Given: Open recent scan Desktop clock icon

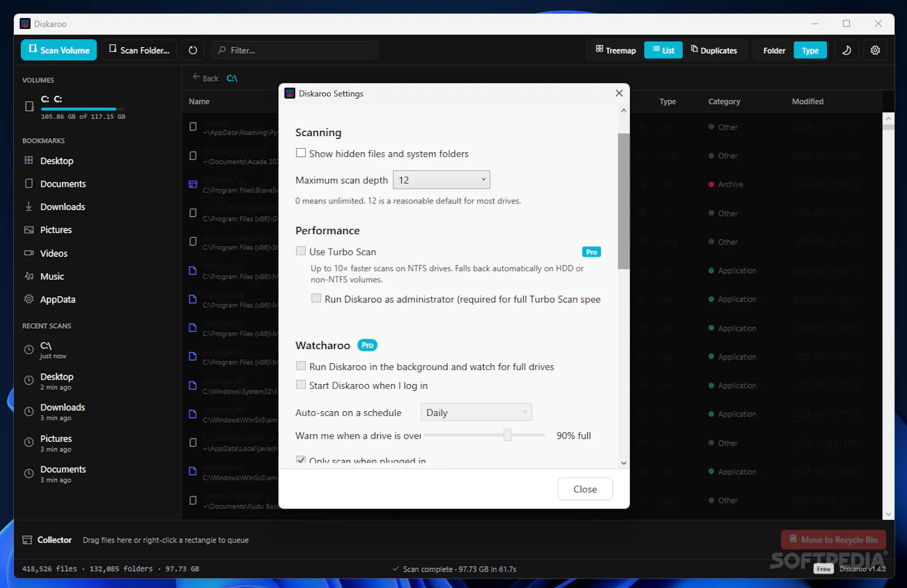Looking at the screenshot, I should tap(29, 380).
